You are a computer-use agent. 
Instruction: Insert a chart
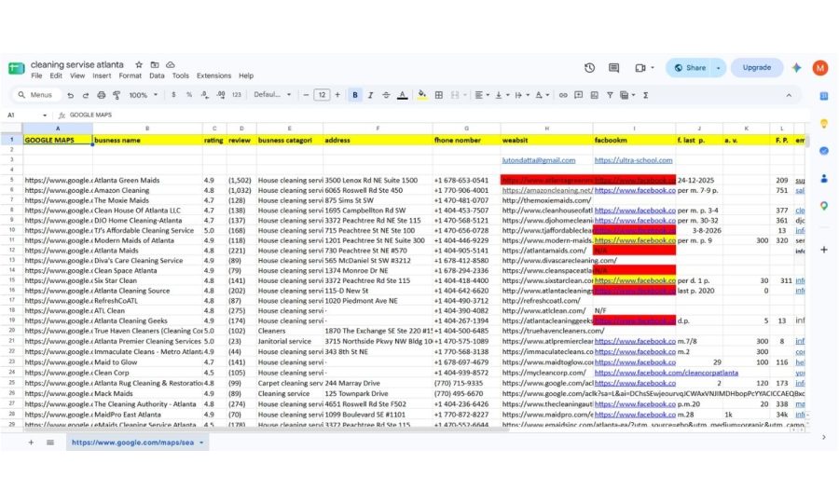click(594, 95)
